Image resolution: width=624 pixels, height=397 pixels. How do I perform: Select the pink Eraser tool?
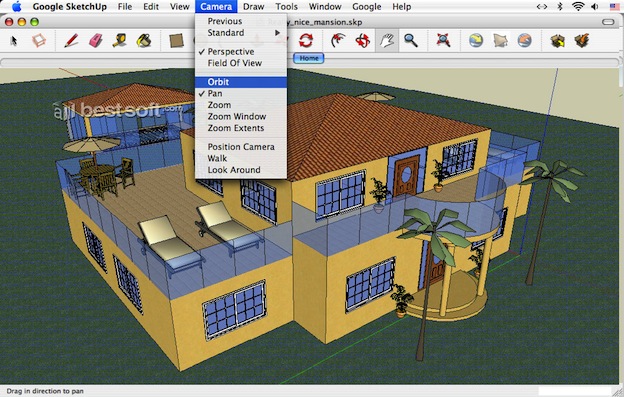(x=96, y=41)
